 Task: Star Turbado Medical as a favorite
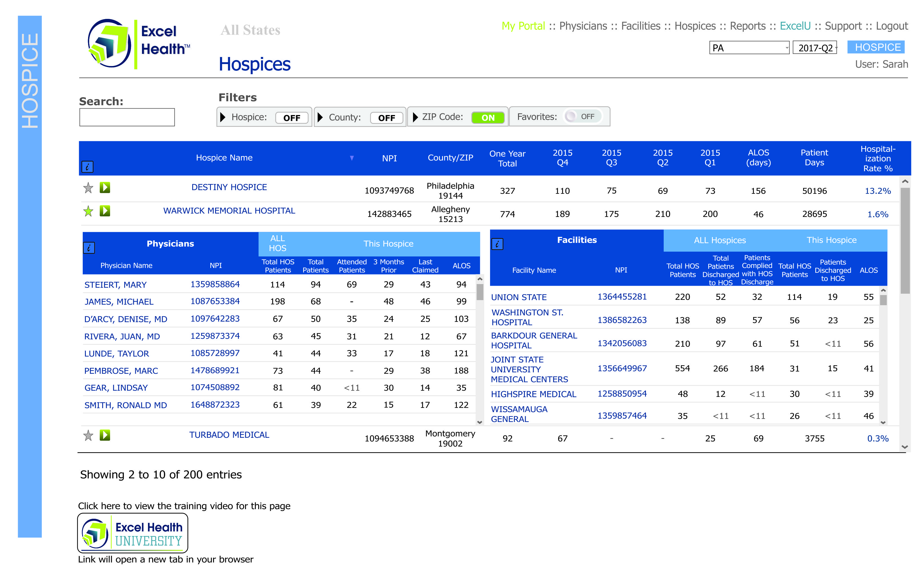tap(88, 435)
